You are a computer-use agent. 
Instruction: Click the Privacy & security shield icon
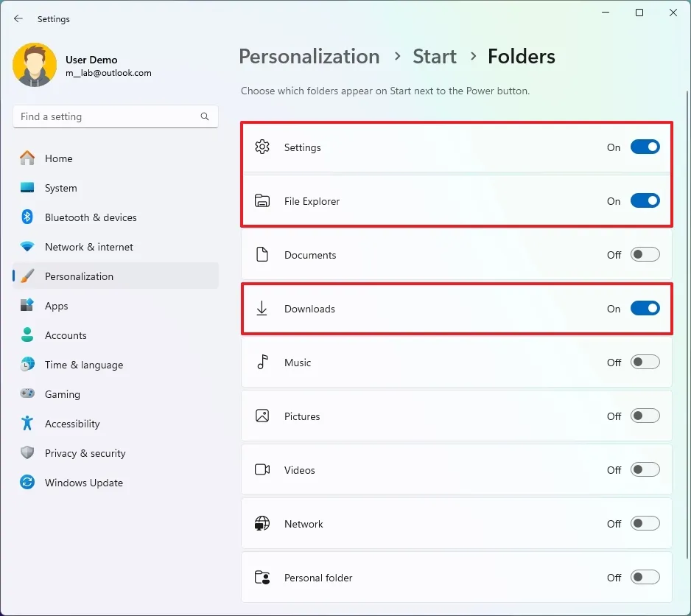coord(27,453)
